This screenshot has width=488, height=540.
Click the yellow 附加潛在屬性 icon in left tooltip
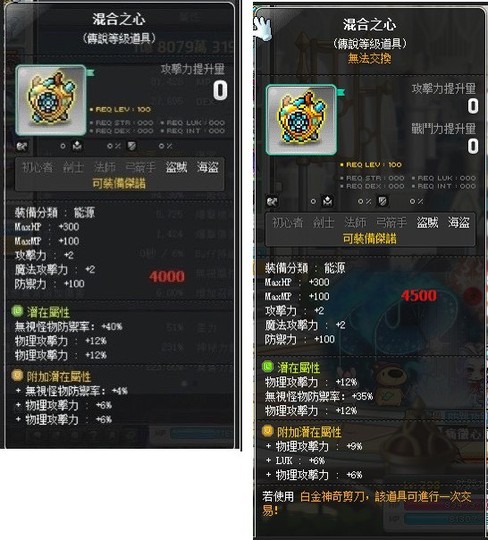point(17,375)
